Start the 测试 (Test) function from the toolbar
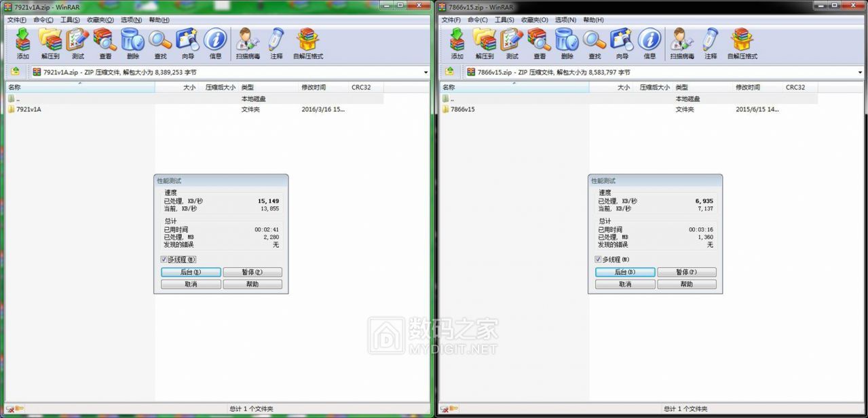Screen dimensions: 868x418 coord(77,42)
